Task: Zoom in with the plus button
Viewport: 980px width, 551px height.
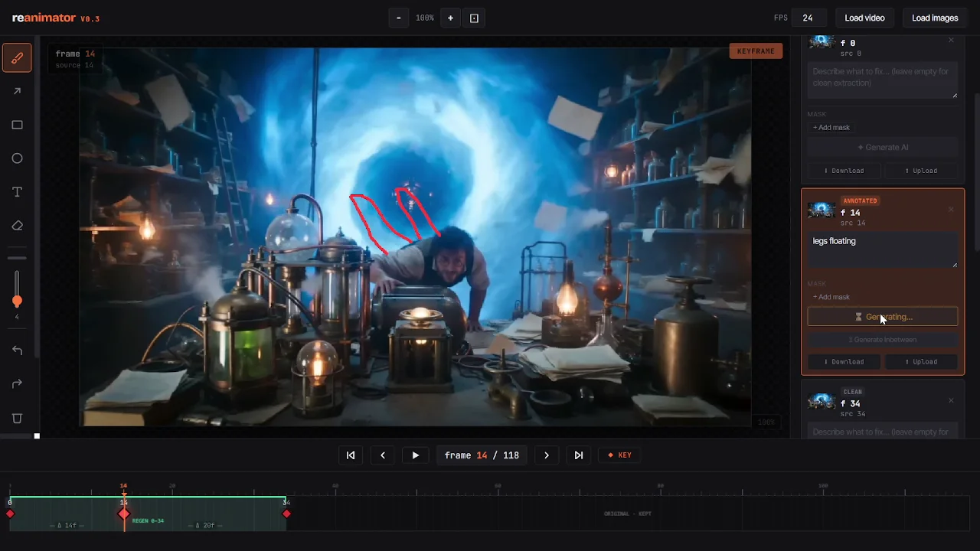Action: pos(450,18)
